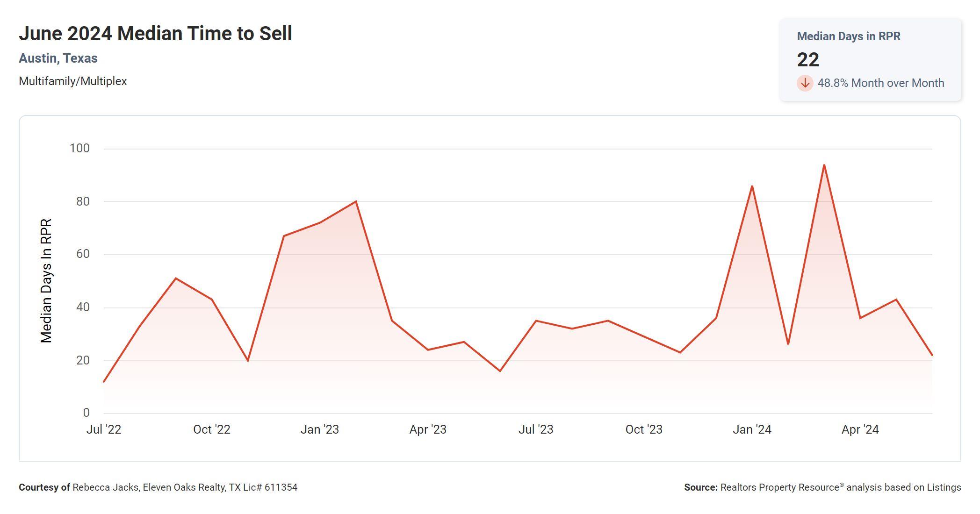Click the Apr '24 x-axis label
The height and width of the screenshot is (514, 980).
click(x=860, y=429)
